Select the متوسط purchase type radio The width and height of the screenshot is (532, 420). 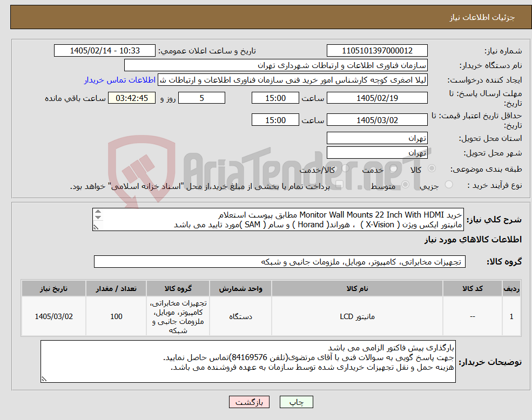406,185
